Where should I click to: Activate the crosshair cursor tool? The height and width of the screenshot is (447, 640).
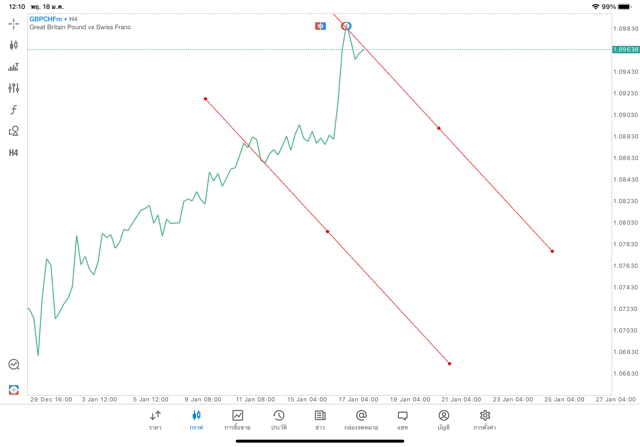point(14,23)
